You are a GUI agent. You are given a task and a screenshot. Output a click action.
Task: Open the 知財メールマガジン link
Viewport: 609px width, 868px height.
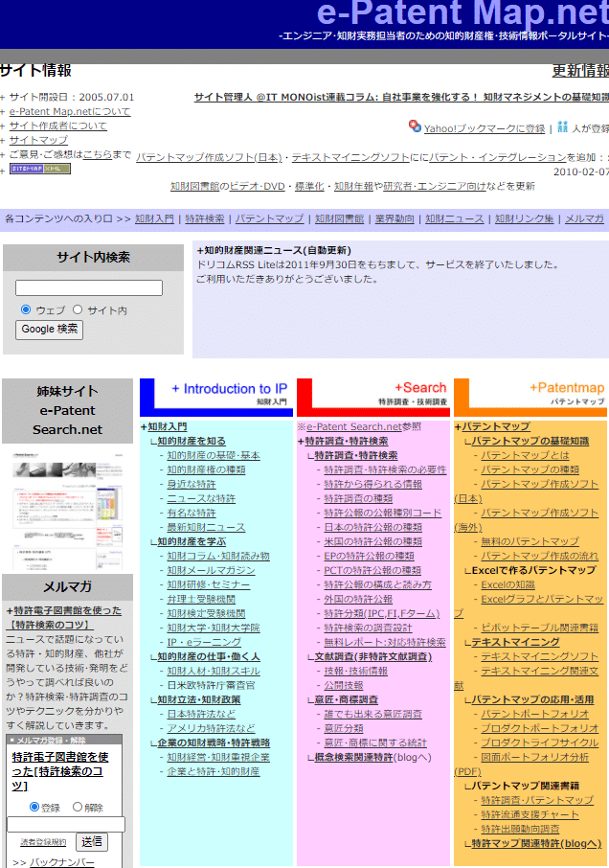(x=212, y=570)
